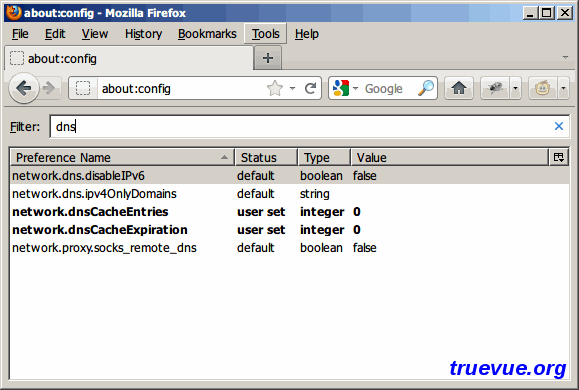Viewport: 579px width, 390px height.
Task: Click user set status of network.dnsCacheExpiration
Action: tap(261, 230)
